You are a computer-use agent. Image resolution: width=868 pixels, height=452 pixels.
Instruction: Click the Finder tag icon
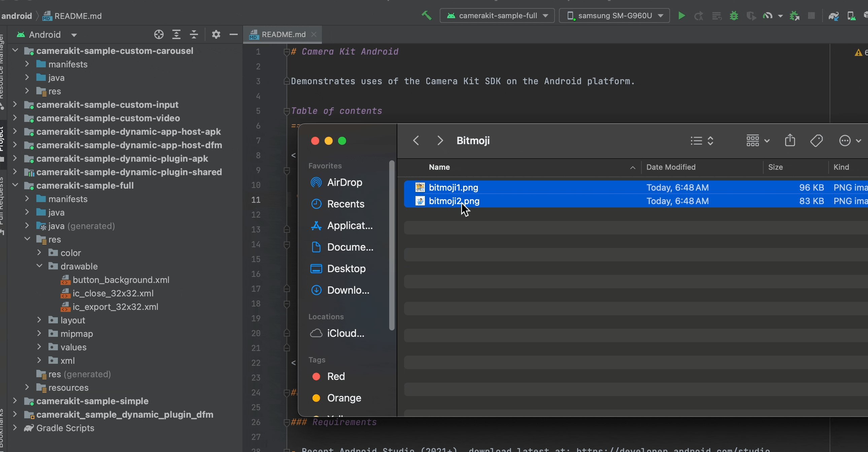pyautogui.click(x=816, y=140)
